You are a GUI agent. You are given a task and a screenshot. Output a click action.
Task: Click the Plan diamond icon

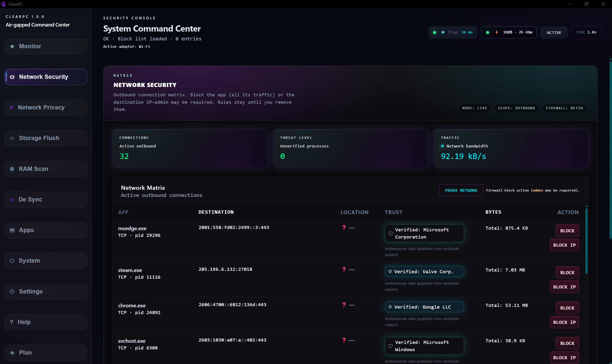click(x=12, y=353)
